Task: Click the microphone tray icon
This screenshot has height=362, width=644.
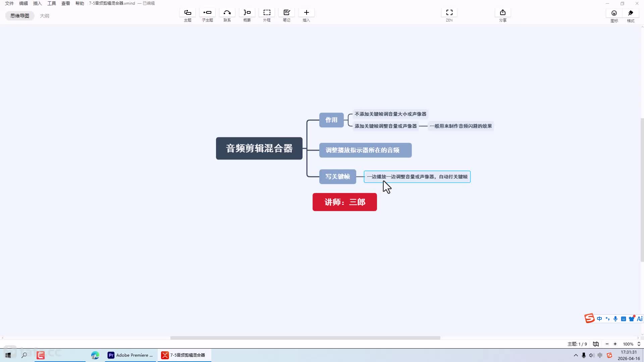Action: pyautogui.click(x=584, y=355)
